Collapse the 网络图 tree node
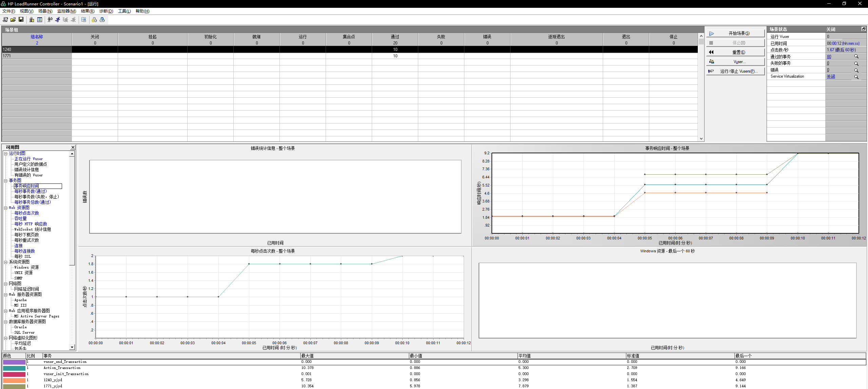Image resolution: width=868 pixels, height=389 pixels. pos(5,284)
